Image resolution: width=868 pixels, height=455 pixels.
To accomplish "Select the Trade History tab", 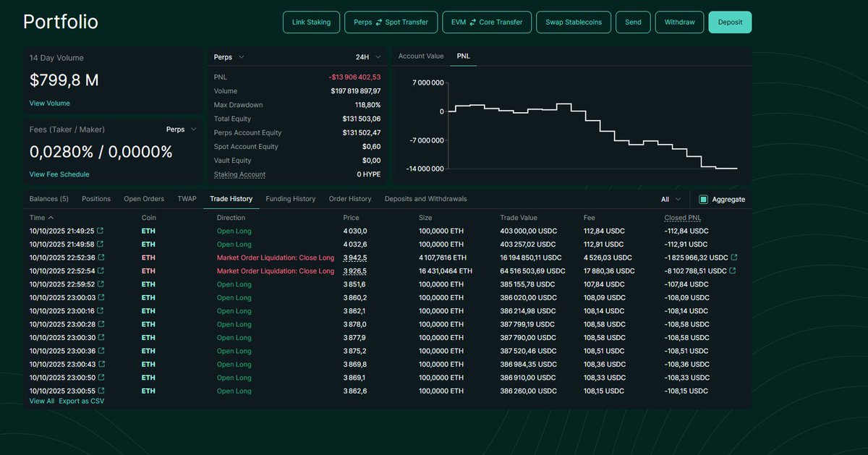I will click(231, 199).
